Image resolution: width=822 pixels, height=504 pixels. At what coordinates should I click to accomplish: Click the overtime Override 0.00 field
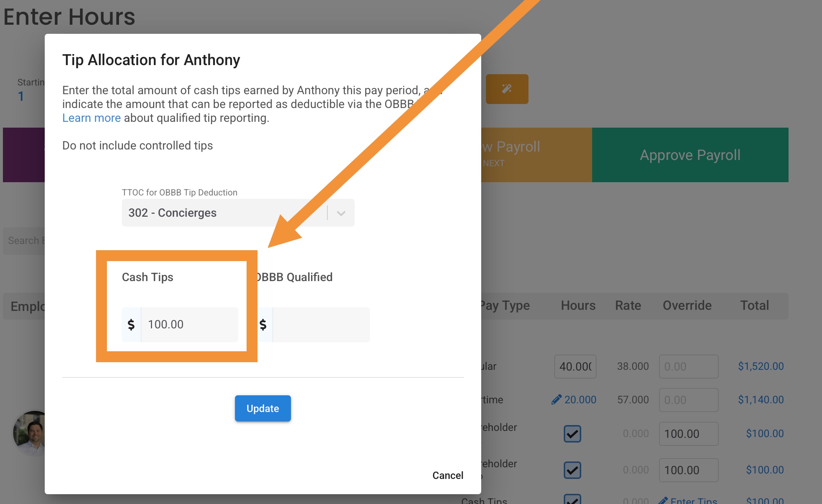click(688, 400)
